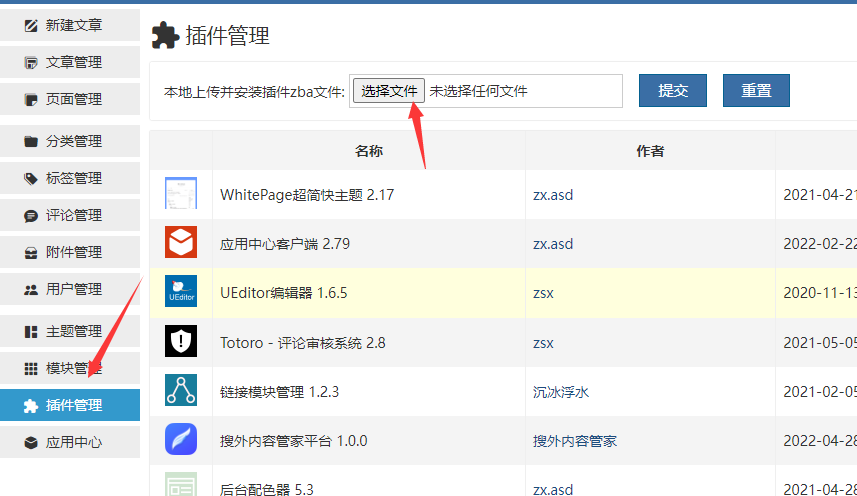Navigate to 评论管理
This screenshot has width=857, height=496.
70,215
